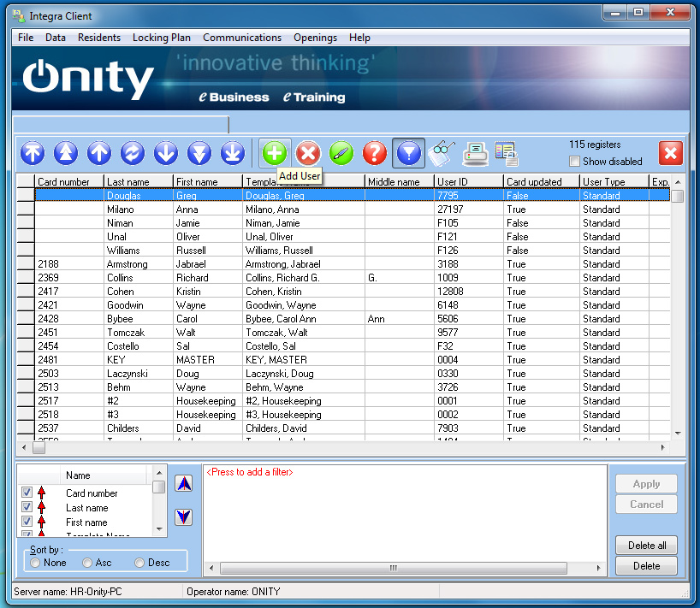Click the refresh arrows toolbar icon

[x=133, y=153]
